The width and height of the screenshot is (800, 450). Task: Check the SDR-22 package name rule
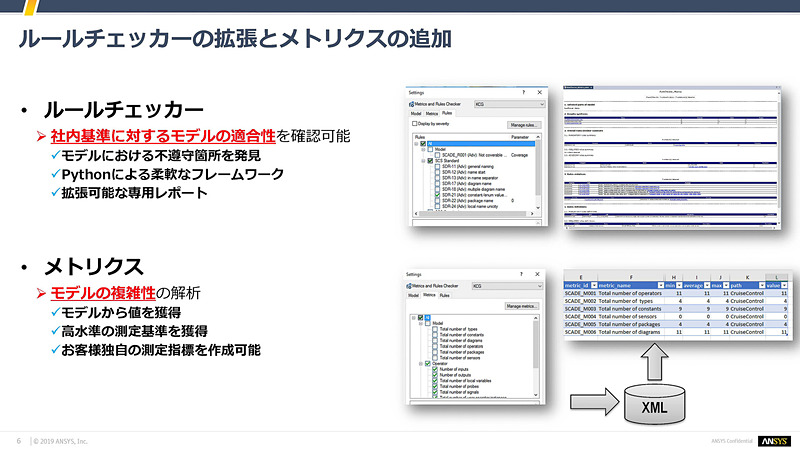[437, 201]
